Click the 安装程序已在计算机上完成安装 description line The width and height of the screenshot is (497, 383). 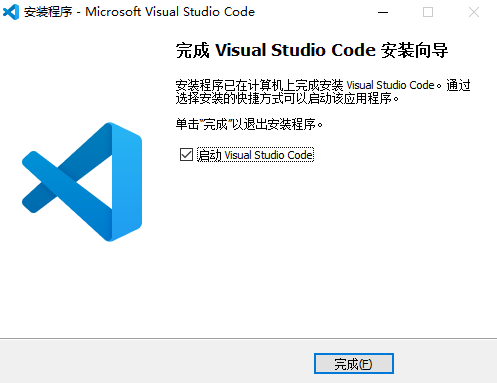pyautogui.click(x=323, y=85)
